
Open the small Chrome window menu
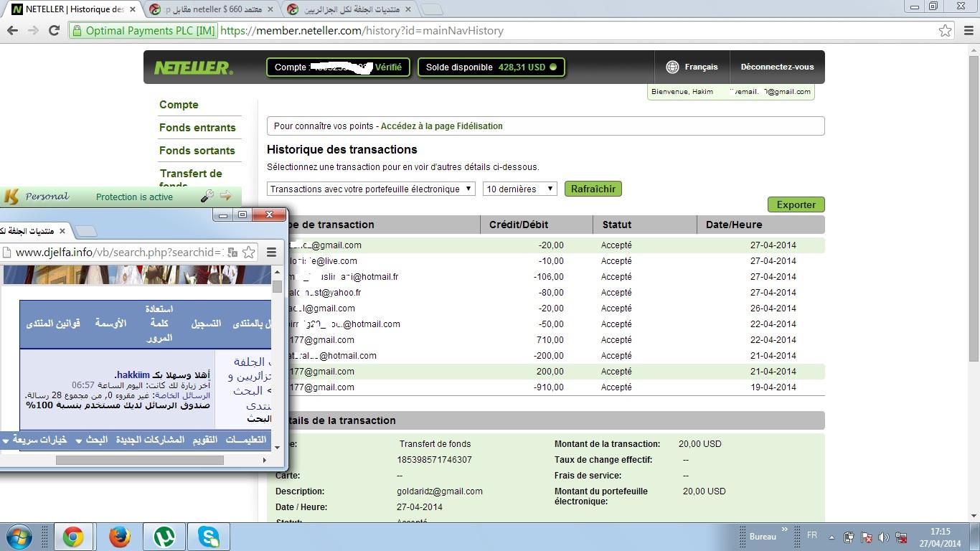pyautogui.click(x=272, y=252)
